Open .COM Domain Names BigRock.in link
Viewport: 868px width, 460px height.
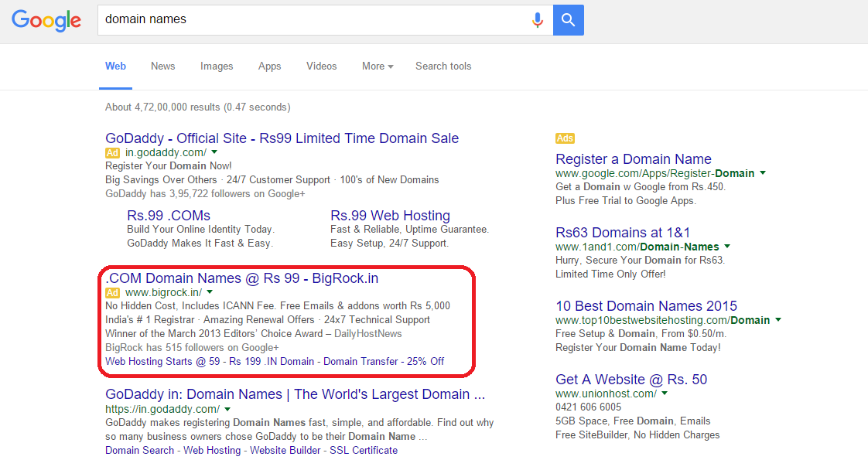241,278
